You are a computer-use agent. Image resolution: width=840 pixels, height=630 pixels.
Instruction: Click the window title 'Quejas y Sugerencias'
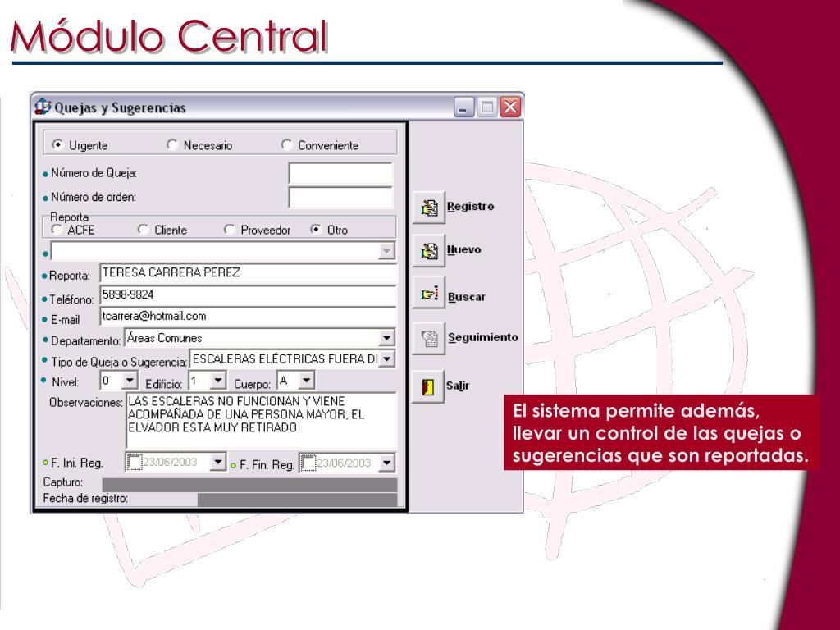tap(120, 107)
